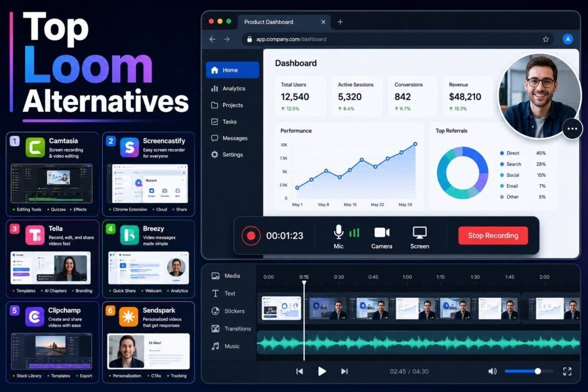
Task: Open Projects in the sidebar
Action: [x=227, y=105]
